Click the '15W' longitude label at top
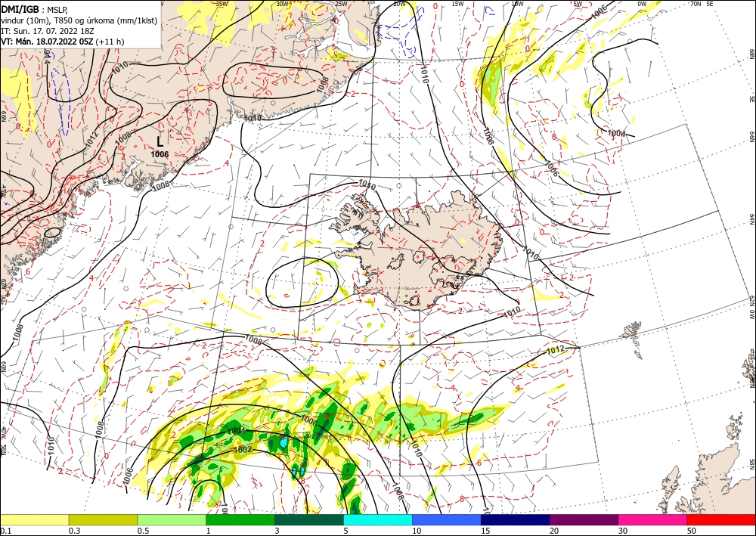This screenshot has height=536, width=756. (x=458, y=4)
